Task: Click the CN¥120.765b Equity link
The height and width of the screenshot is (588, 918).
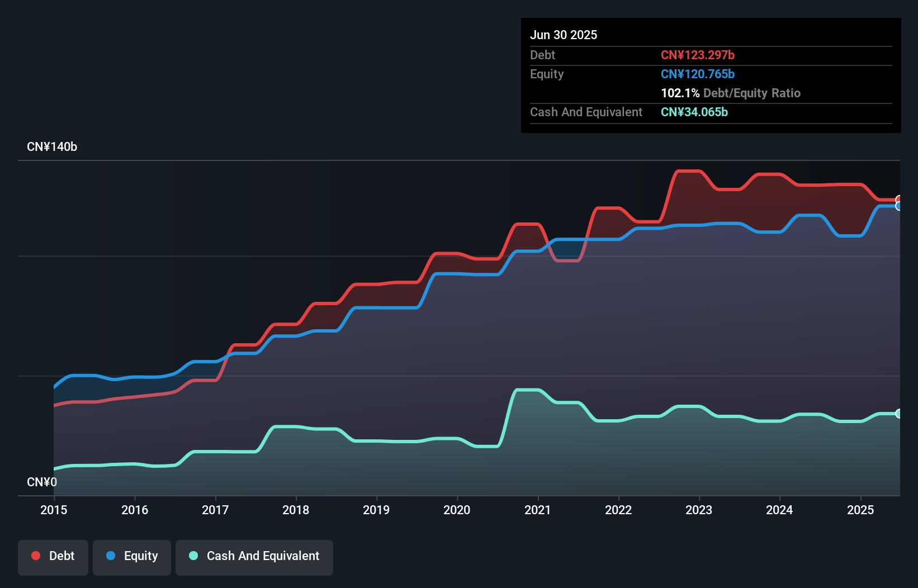Action: 698,74
